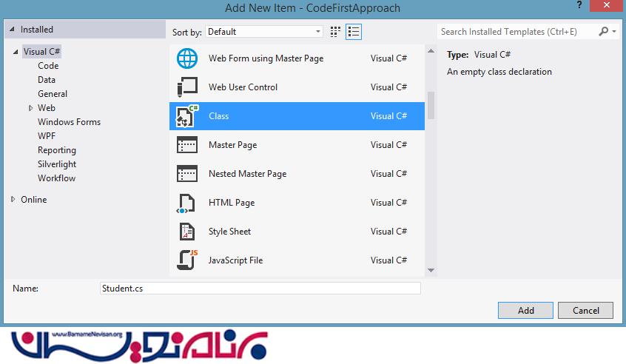Switch to small icons list view
Screen dimensions: 626x364
[354, 32]
